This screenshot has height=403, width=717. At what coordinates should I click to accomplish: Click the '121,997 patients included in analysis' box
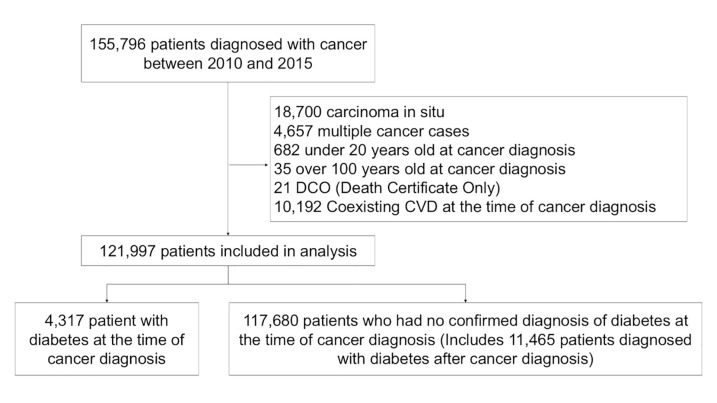click(x=228, y=251)
